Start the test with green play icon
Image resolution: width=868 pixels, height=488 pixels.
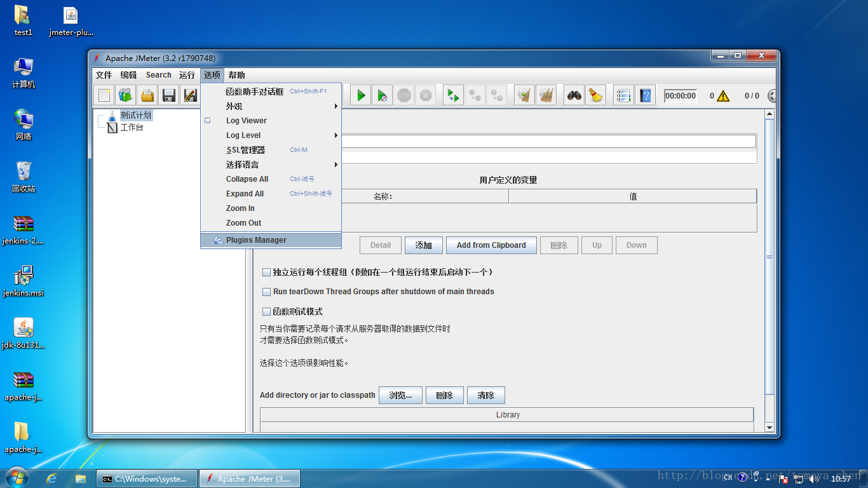361,95
